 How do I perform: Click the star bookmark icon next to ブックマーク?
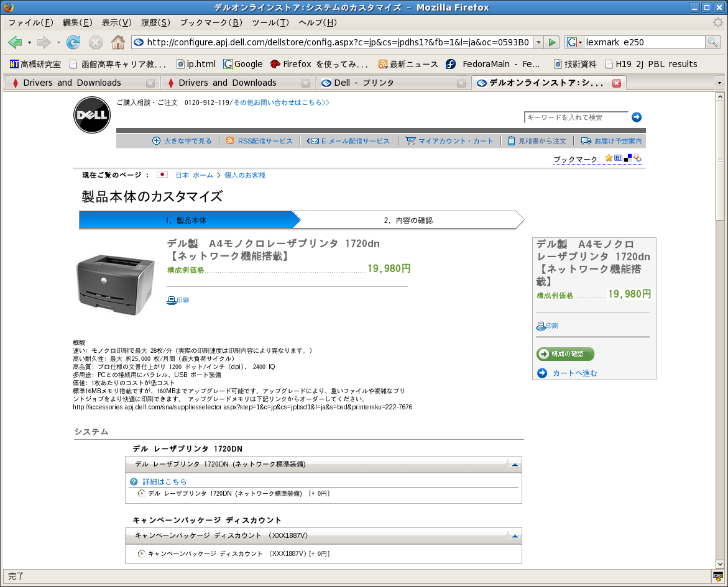click(x=609, y=158)
